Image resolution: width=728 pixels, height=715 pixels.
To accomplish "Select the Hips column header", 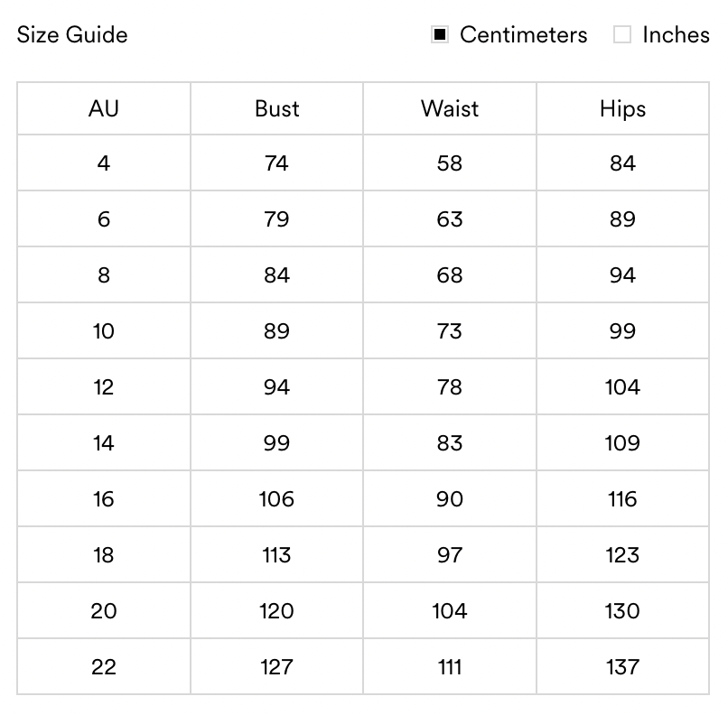I will [x=622, y=109].
